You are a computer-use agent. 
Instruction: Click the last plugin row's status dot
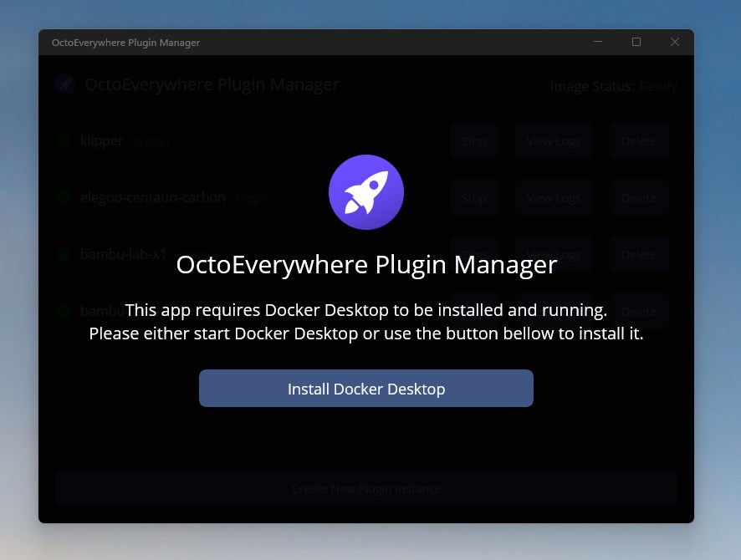point(64,311)
